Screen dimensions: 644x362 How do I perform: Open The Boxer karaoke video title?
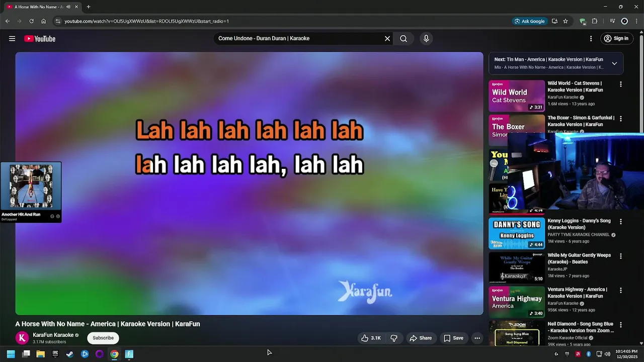click(581, 121)
